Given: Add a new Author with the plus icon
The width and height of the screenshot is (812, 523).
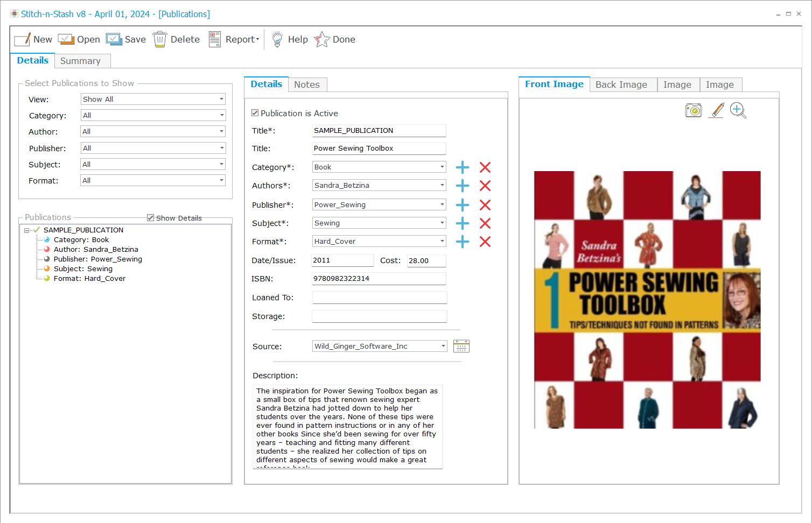Looking at the screenshot, I should 463,186.
